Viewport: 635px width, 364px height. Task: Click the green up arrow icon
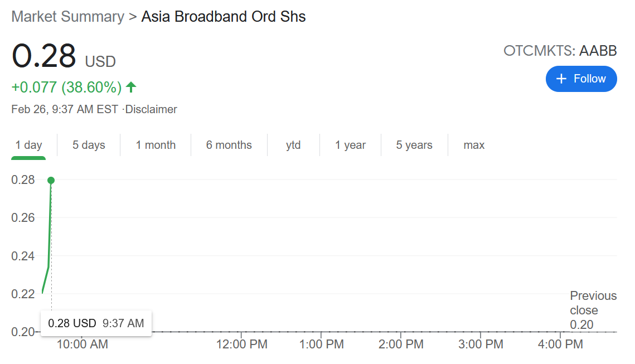131,87
